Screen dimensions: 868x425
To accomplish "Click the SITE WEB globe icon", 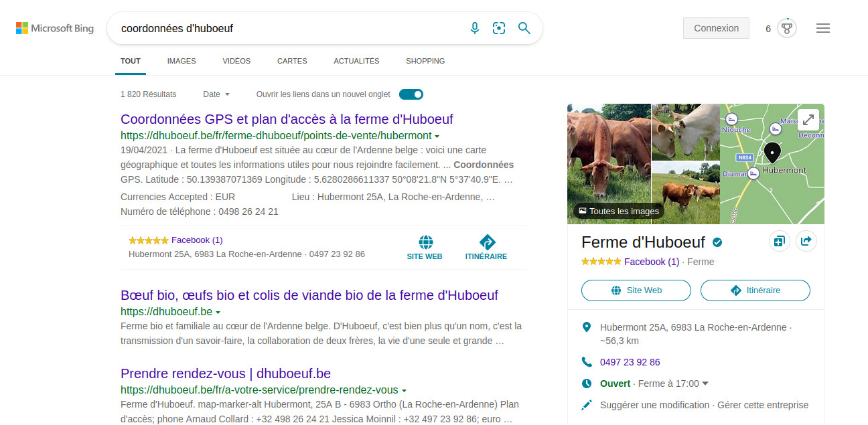I will click(425, 242).
